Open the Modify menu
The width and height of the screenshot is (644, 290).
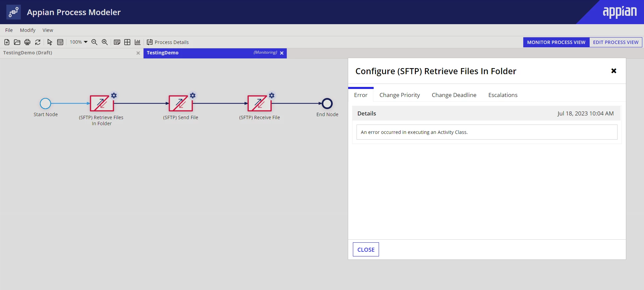click(28, 30)
